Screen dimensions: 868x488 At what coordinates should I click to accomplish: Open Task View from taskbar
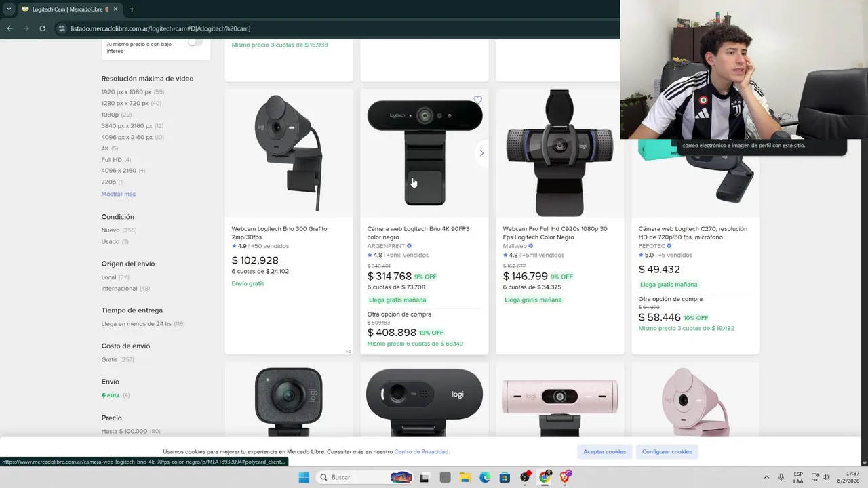pos(425,477)
